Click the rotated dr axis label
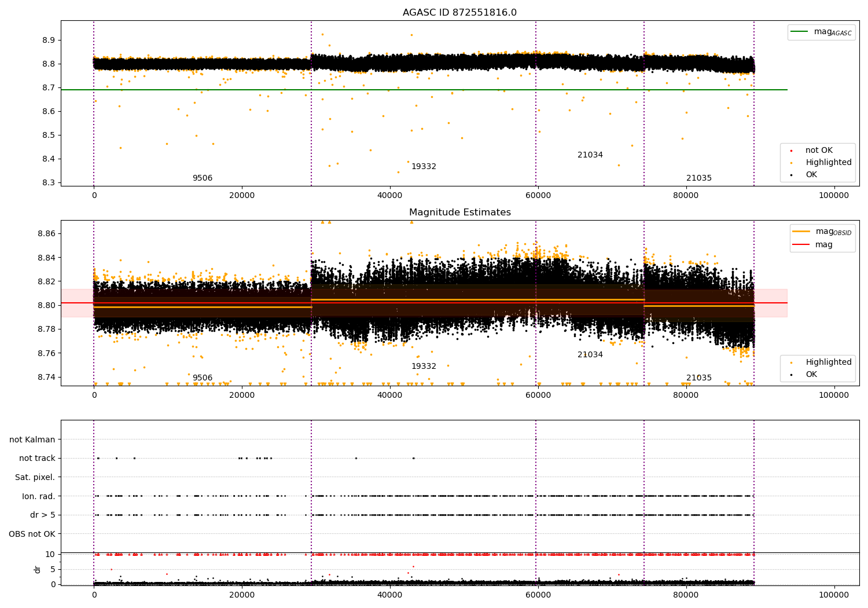This screenshot has width=868, height=608. point(38,569)
